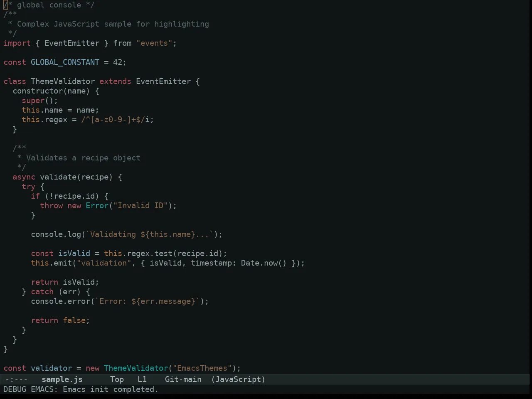The image size is (532, 399).
Task: Click the import keyword
Action: pos(17,43)
